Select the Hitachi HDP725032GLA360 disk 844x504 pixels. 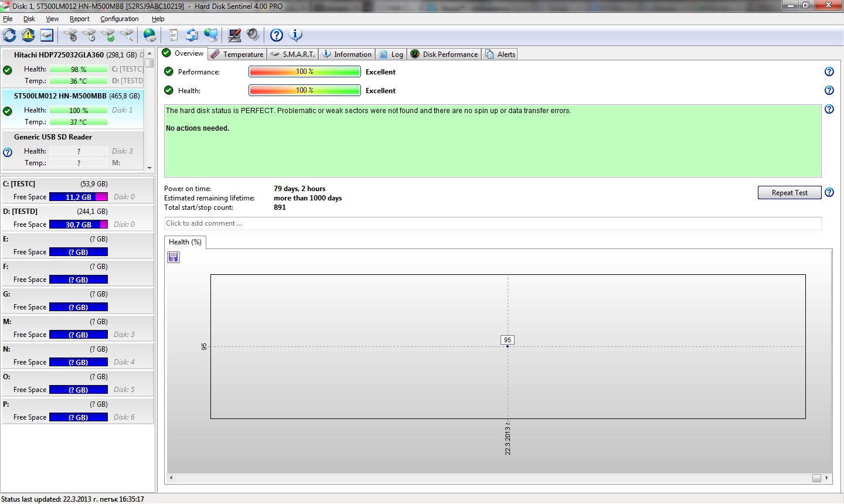tap(59, 55)
